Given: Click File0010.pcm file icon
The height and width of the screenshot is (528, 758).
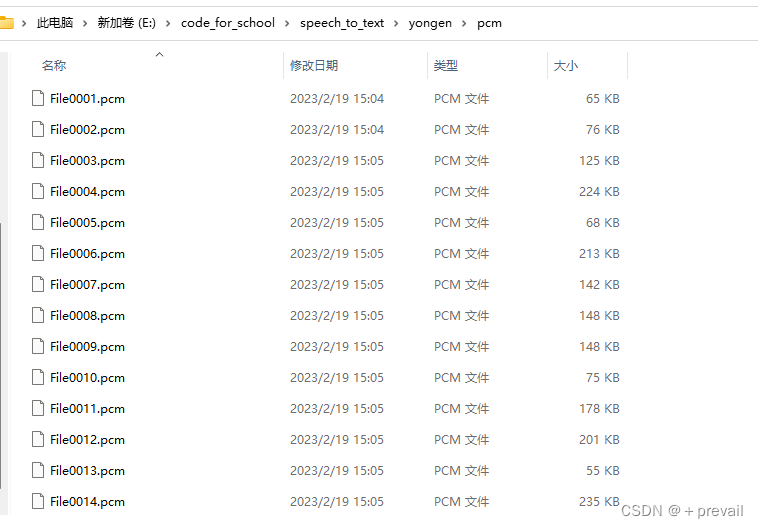Looking at the screenshot, I should [x=38, y=377].
